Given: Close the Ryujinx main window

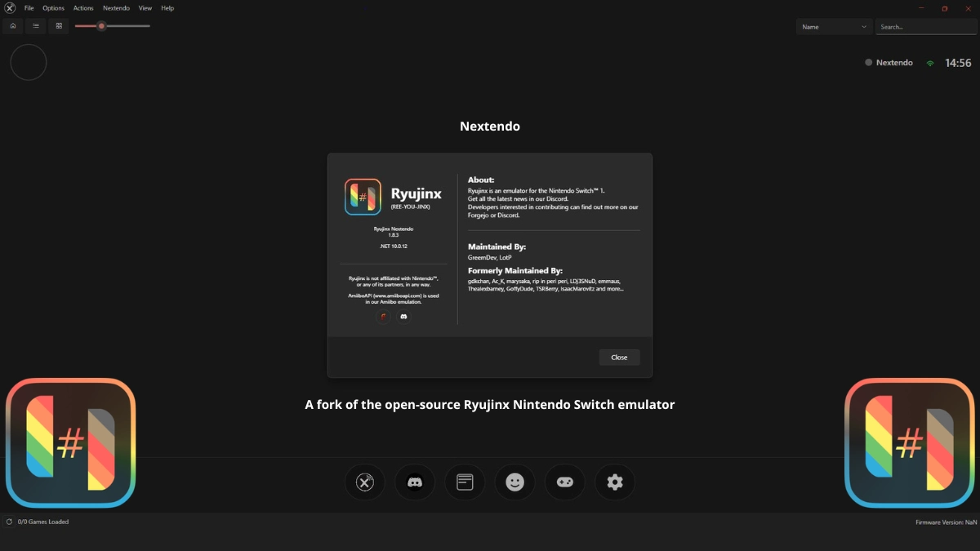Looking at the screenshot, I should 968,8.
